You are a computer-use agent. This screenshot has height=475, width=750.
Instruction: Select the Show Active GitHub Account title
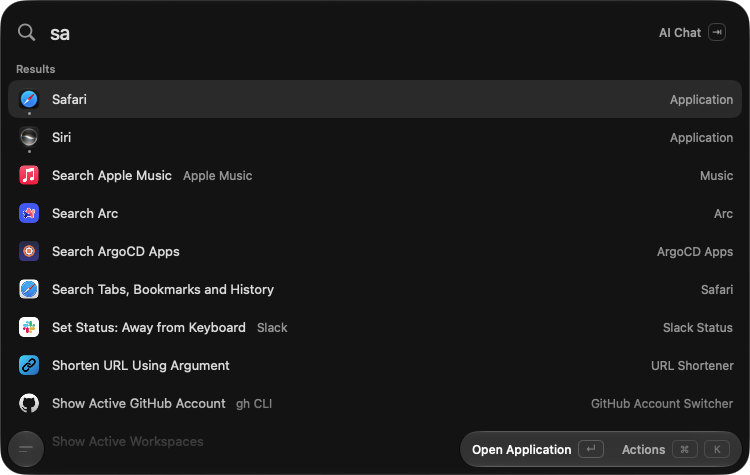(139, 404)
